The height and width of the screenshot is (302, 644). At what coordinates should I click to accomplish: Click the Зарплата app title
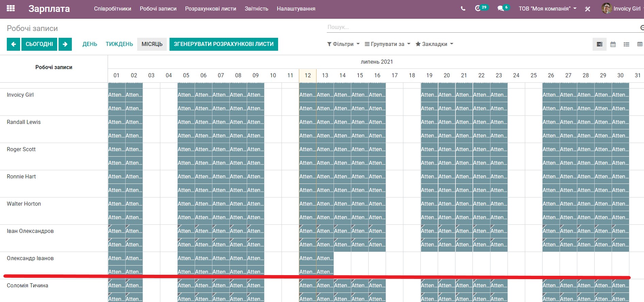(49, 9)
